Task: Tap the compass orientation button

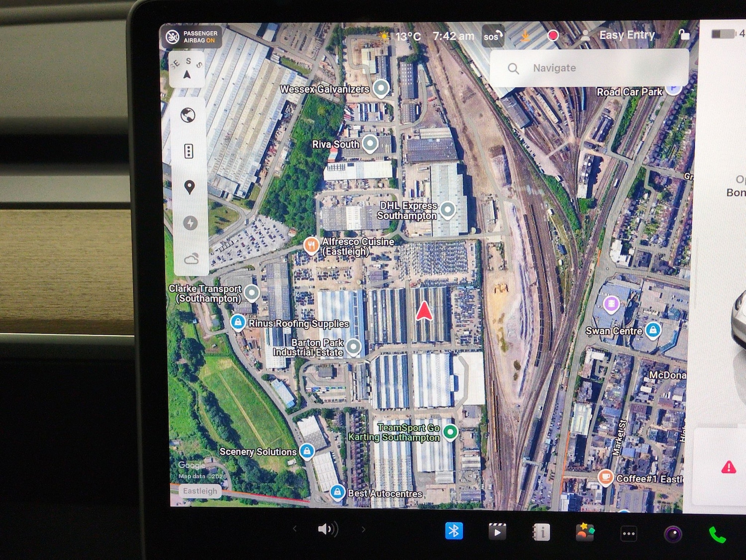Action: pos(187,70)
